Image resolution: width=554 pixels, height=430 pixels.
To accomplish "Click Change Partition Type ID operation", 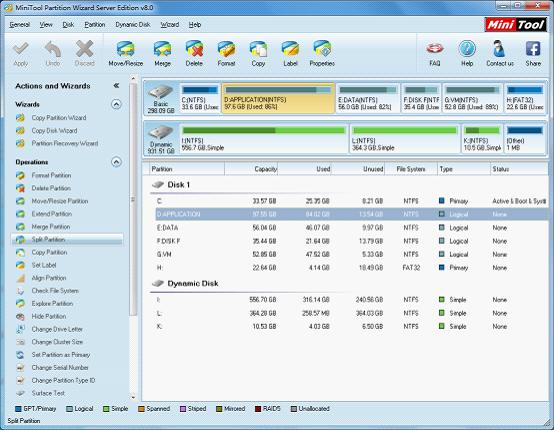I will pos(63,380).
